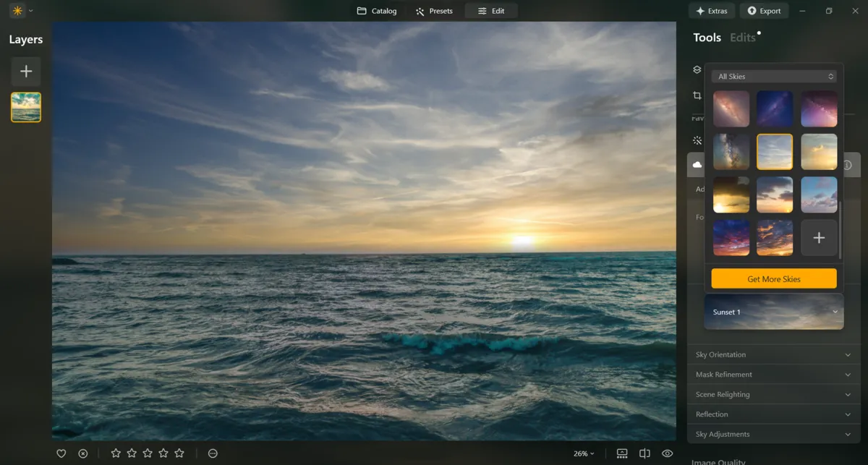The image size is (868, 465).
Task: Expand the Sky Orientation section
Action: point(773,355)
